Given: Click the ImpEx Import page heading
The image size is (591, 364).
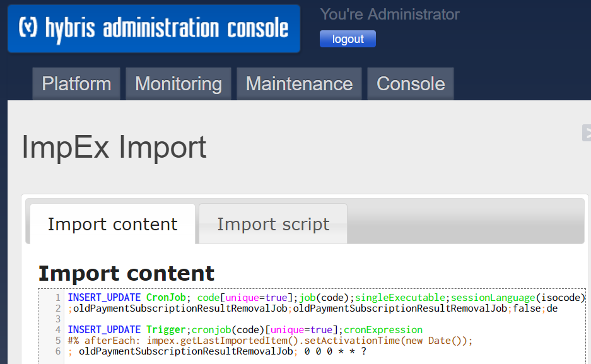Looking at the screenshot, I should (114, 148).
